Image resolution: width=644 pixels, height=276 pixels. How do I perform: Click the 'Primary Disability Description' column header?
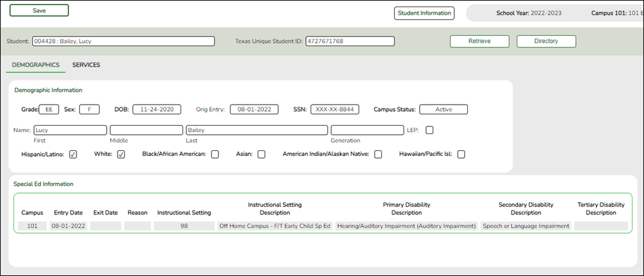point(407,209)
